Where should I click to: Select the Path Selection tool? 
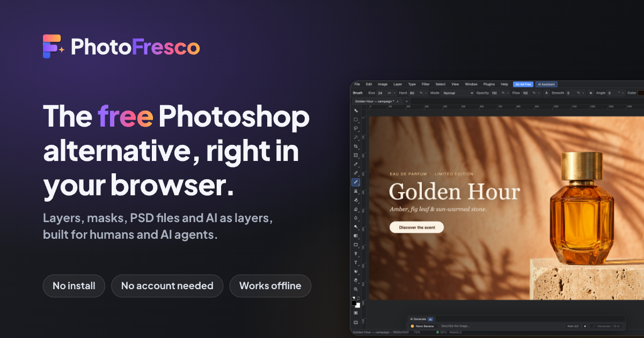tap(356, 271)
